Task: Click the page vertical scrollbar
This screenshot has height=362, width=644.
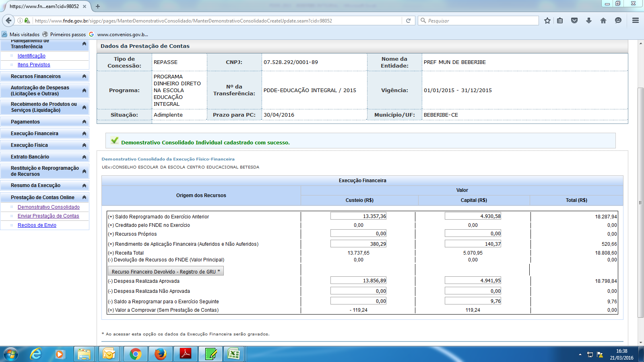Action: pyautogui.click(x=640, y=201)
